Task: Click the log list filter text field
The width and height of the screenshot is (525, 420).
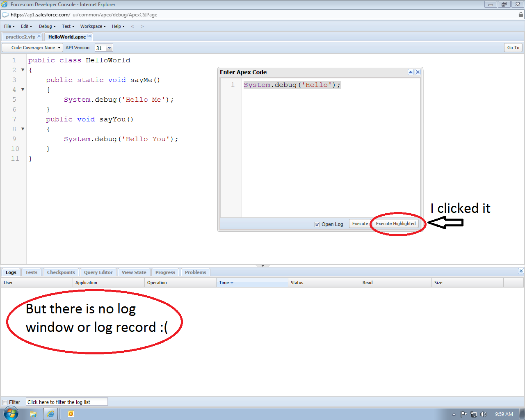Action: click(x=67, y=402)
